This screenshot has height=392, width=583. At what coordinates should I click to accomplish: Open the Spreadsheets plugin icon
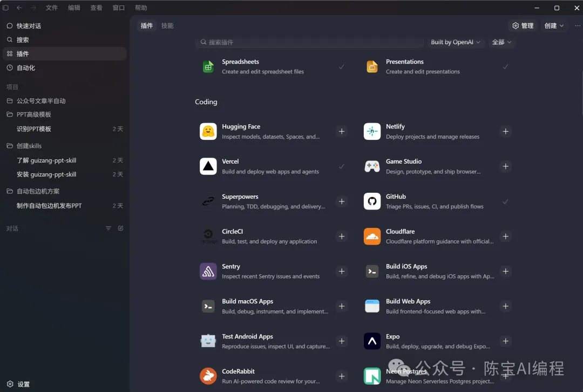[208, 66]
